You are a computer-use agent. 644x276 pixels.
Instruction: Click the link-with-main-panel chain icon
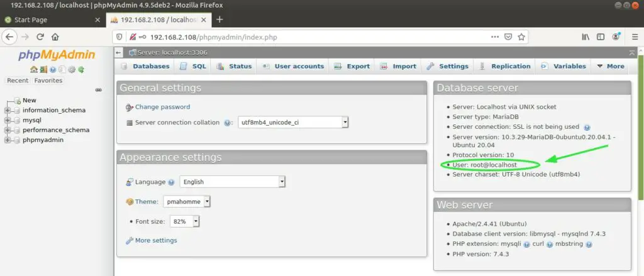(x=99, y=90)
